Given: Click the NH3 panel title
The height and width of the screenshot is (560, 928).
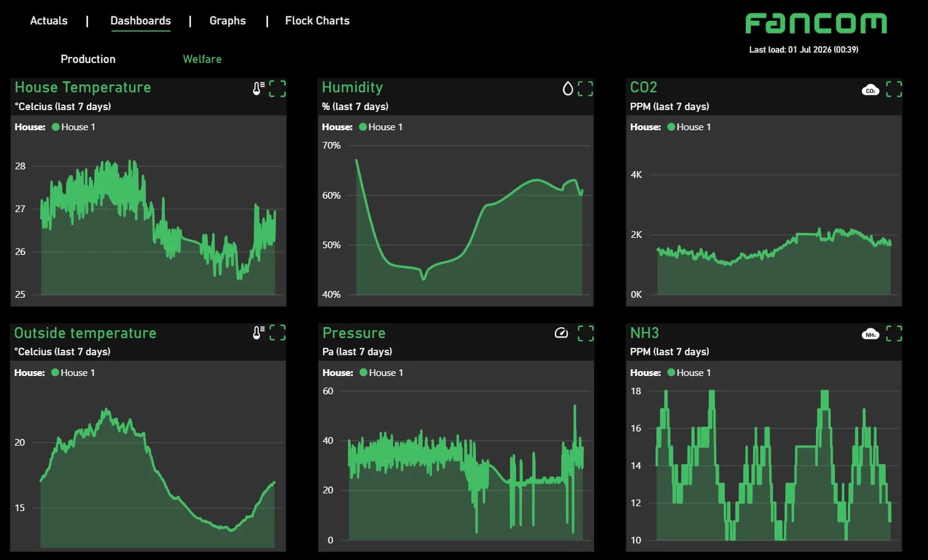Looking at the screenshot, I should pyautogui.click(x=645, y=333).
